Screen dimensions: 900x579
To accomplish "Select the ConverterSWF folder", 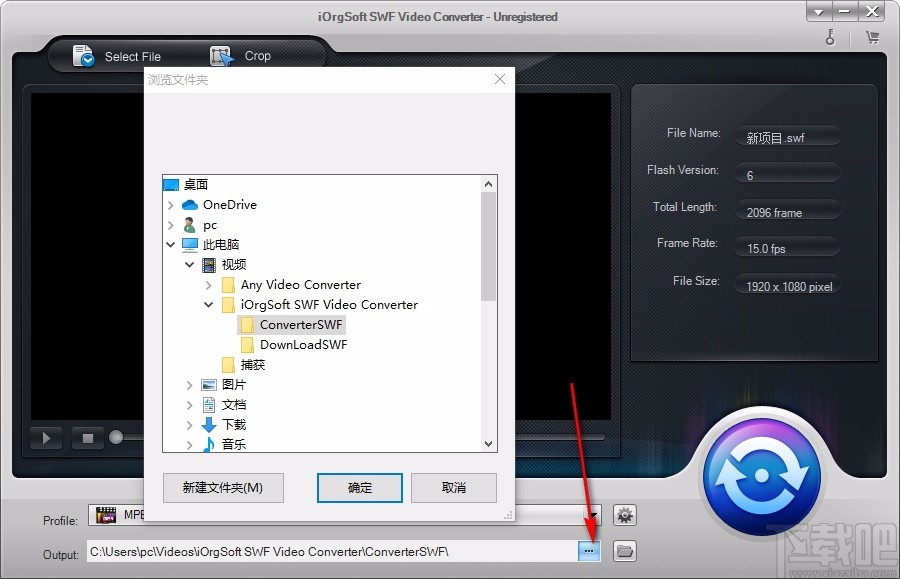I will click(300, 324).
